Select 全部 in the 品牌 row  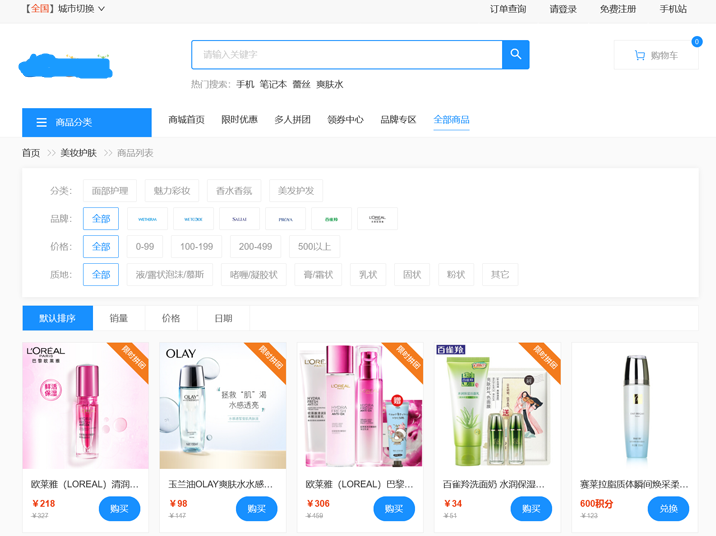[x=101, y=219]
